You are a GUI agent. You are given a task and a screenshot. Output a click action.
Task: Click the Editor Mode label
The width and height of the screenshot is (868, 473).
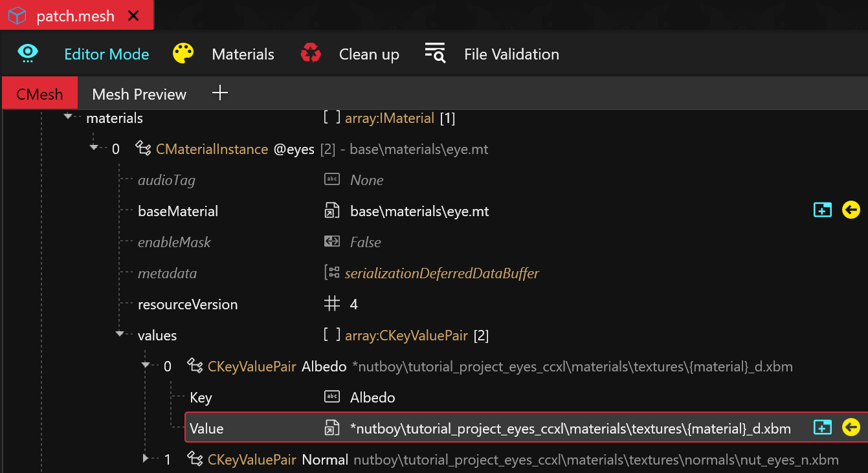[107, 54]
